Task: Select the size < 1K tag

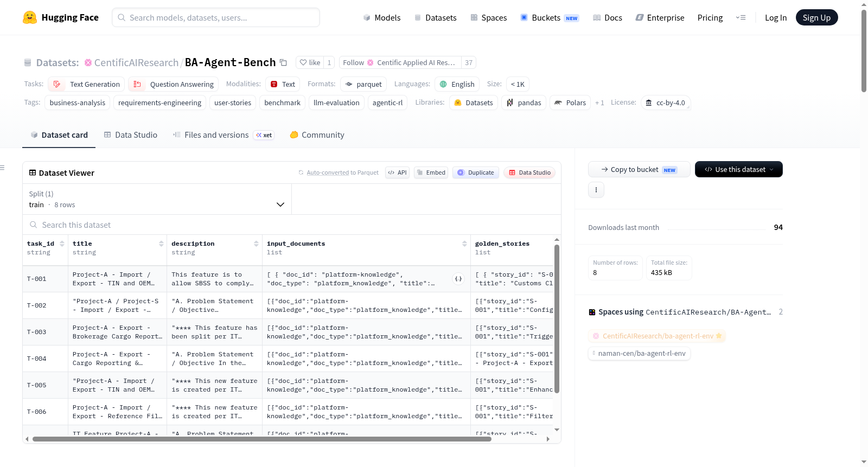Action: point(518,84)
